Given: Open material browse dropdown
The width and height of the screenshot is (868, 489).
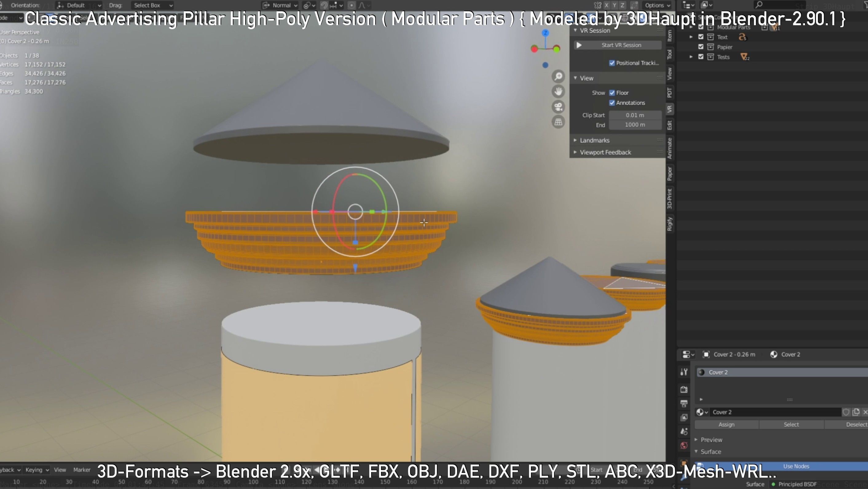Looking at the screenshot, I should pyautogui.click(x=702, y=412).
